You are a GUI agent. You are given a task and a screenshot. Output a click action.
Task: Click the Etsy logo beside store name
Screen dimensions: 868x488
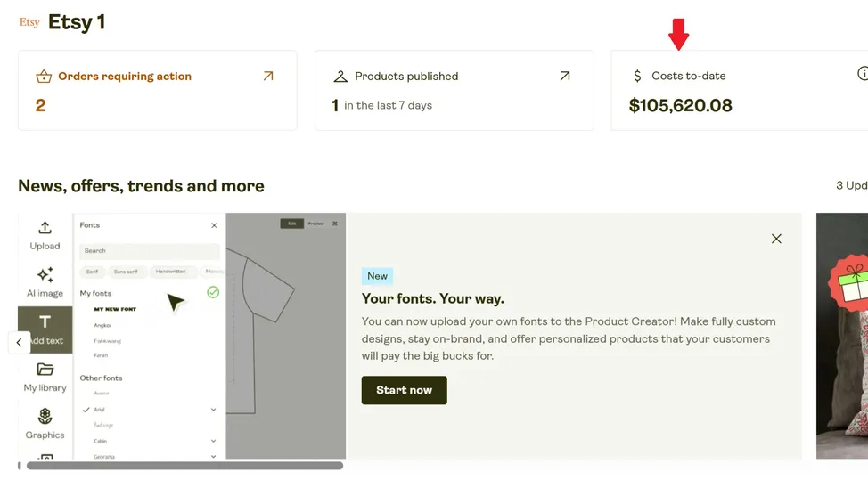29,22
